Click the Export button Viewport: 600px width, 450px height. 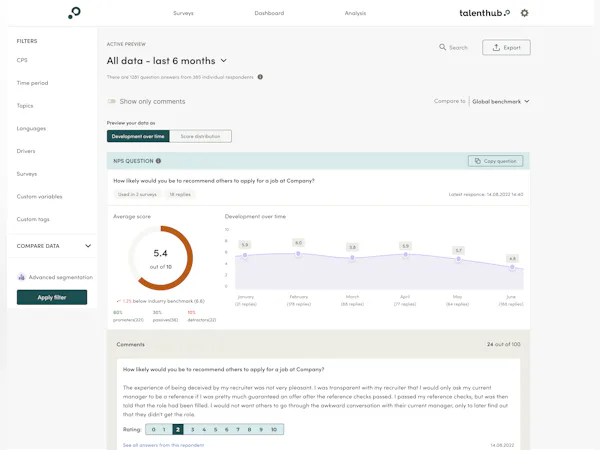tap(506, 47)
